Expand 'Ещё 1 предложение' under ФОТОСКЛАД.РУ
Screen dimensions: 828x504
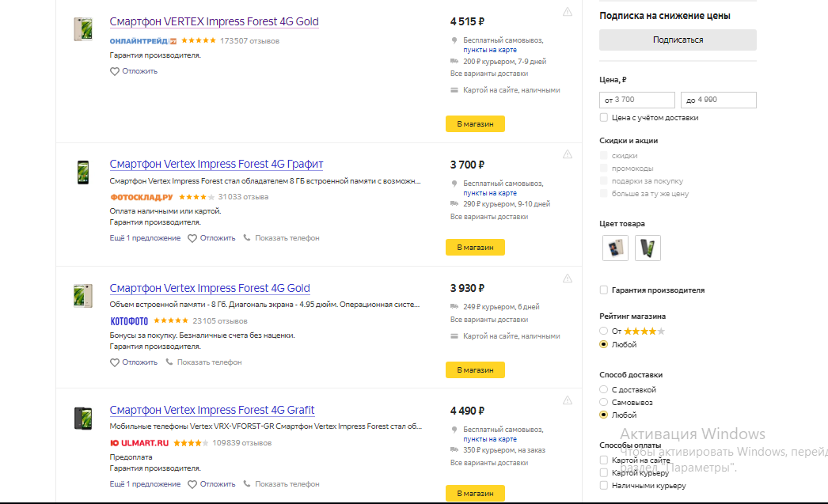point(145,238)
